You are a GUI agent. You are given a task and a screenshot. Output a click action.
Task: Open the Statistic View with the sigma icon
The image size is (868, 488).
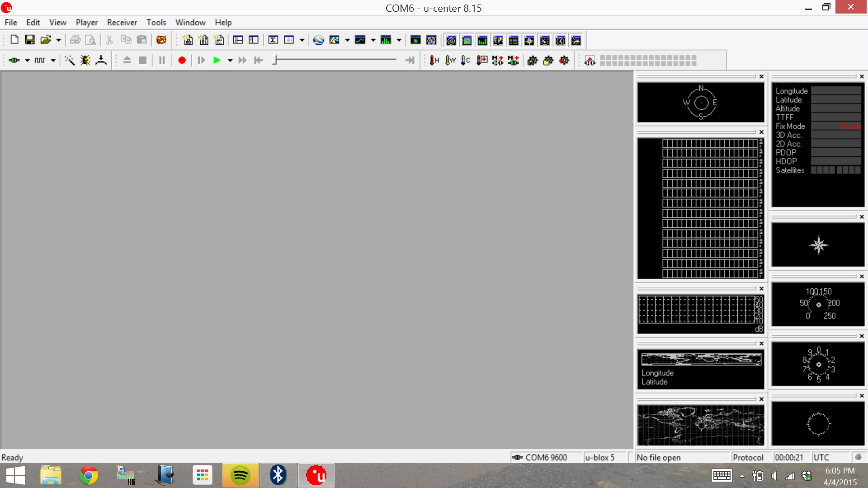click(x=273, y=40)
